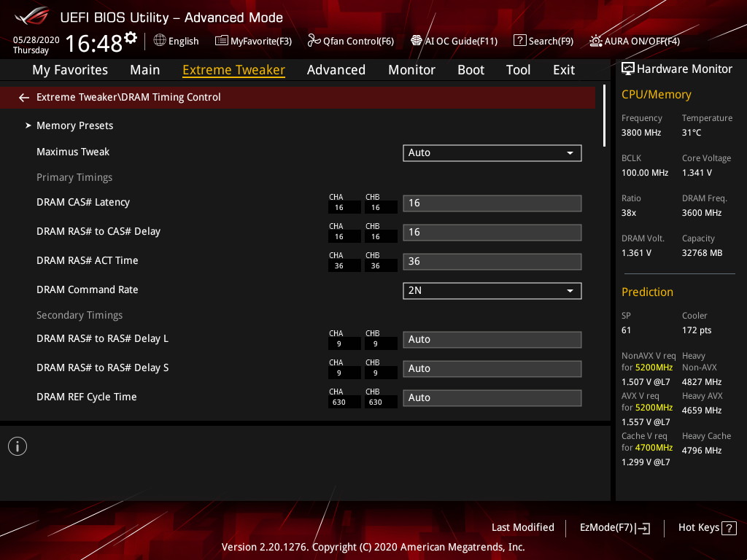This screenshot has width=747, height=560.
Task: Click the back arrow to leave DRAM Timing Control
Action: [24, 98]
